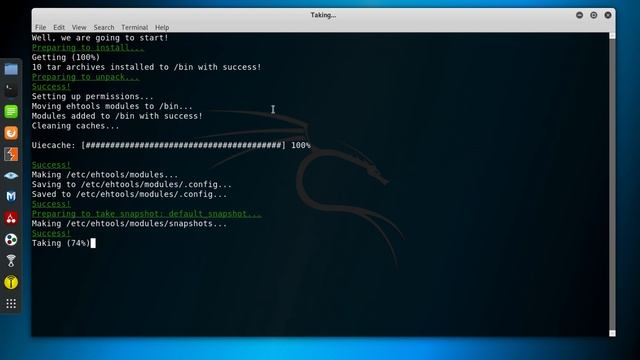Viewport: 640px width, 360px height.
Task: Click the "Taking..." window title bar
Action: (323, 15)
